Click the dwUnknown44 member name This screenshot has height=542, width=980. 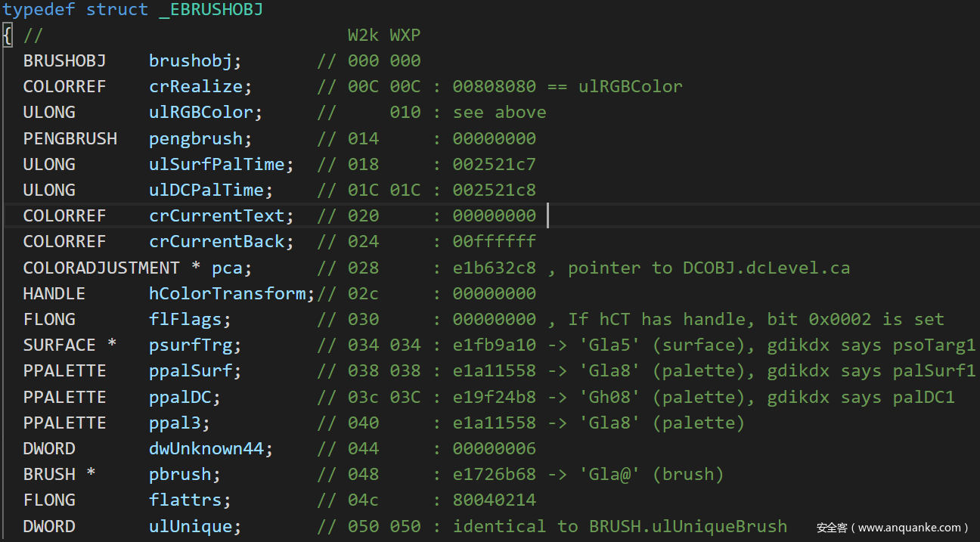click(x=206, y=448)
